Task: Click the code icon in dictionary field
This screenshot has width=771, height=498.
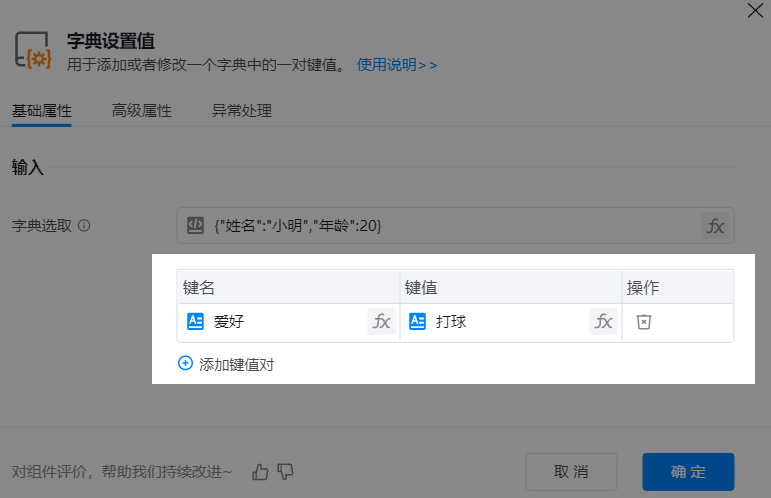Action: click(x=196, y=226)
